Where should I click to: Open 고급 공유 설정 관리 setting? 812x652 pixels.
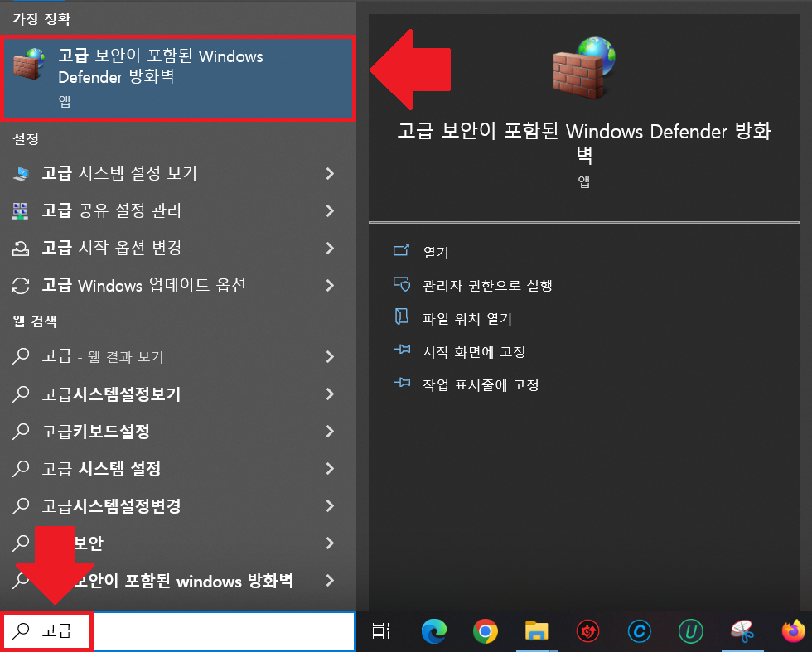click(x=177, y=210)
